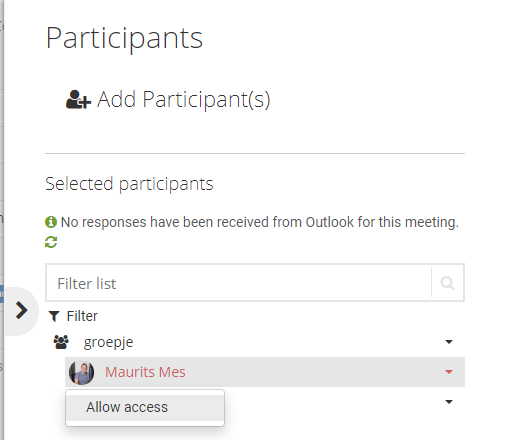The width and height of the screenshot is (505, 440).
Task: Select the Maurits Mes name
Action: pos(145,372)
